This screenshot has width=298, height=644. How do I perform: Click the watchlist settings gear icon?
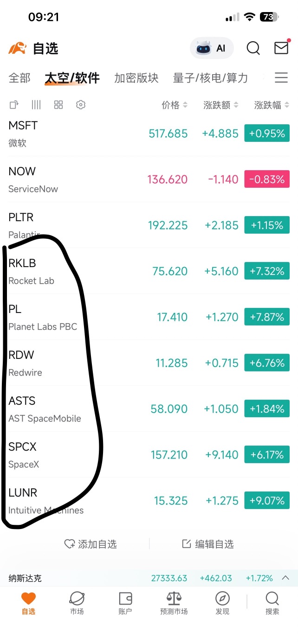pos(81,105)
